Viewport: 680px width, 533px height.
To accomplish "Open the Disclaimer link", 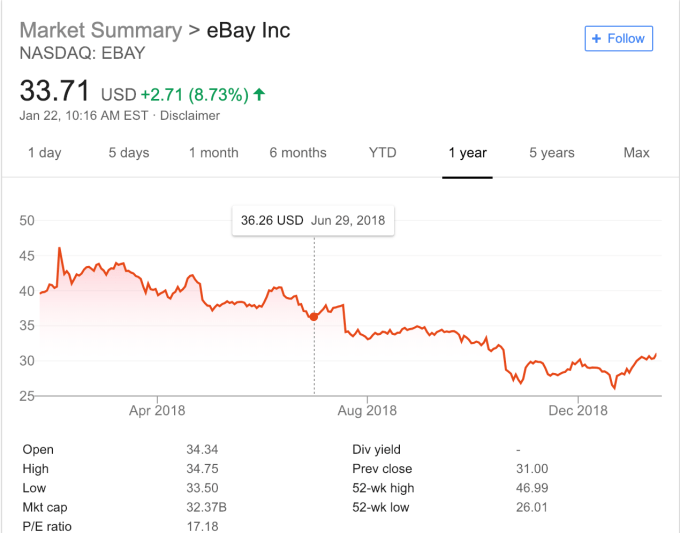I will tap(188, 115).
